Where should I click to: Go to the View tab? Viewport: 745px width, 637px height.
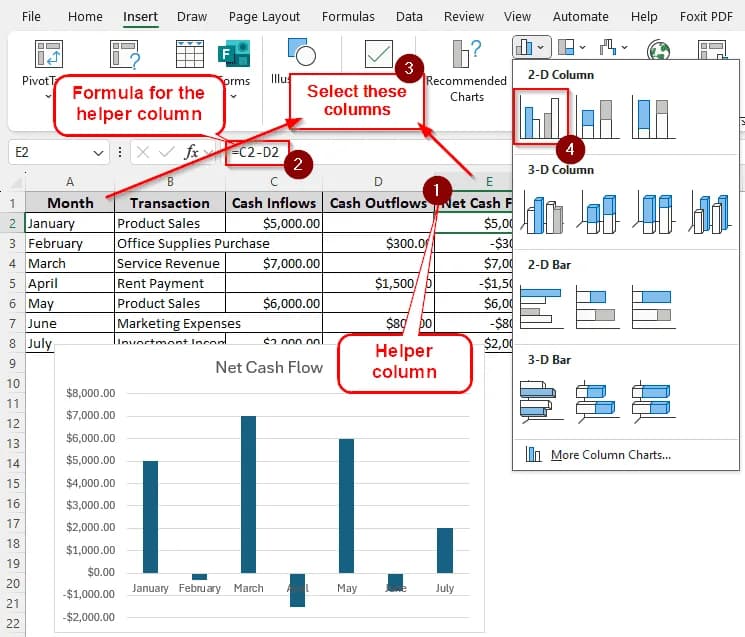(x=517, y=17)
